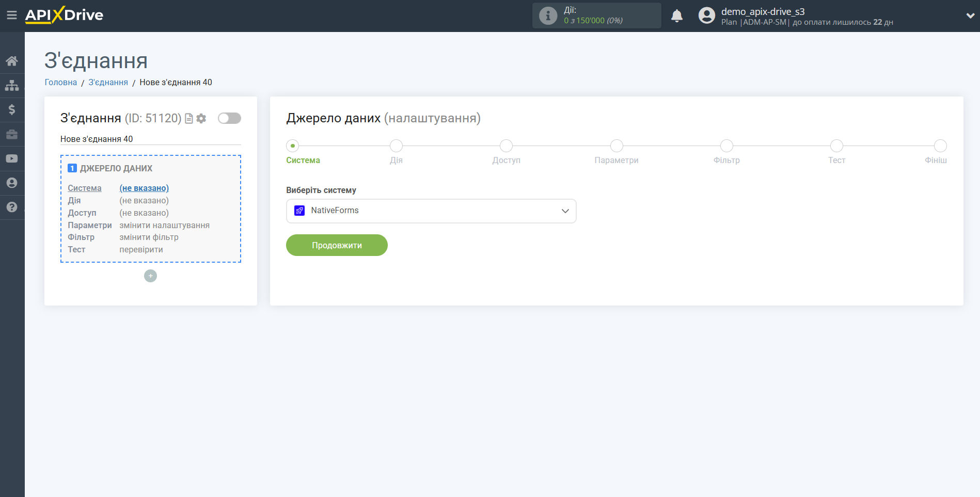This screenshot has height=497, width=980.
Task: Open the help question mark icon
Action: (12, 207)
